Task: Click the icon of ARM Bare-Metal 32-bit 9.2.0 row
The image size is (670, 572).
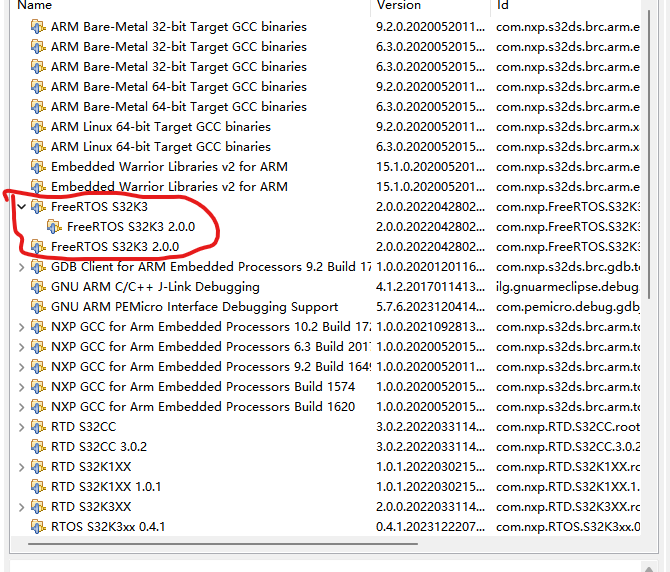Action: [38, 27]
